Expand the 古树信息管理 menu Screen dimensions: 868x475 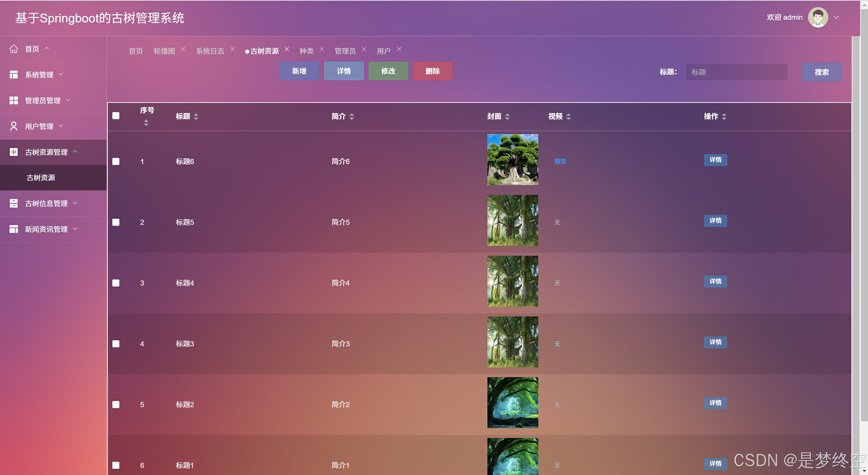point(75,203)
